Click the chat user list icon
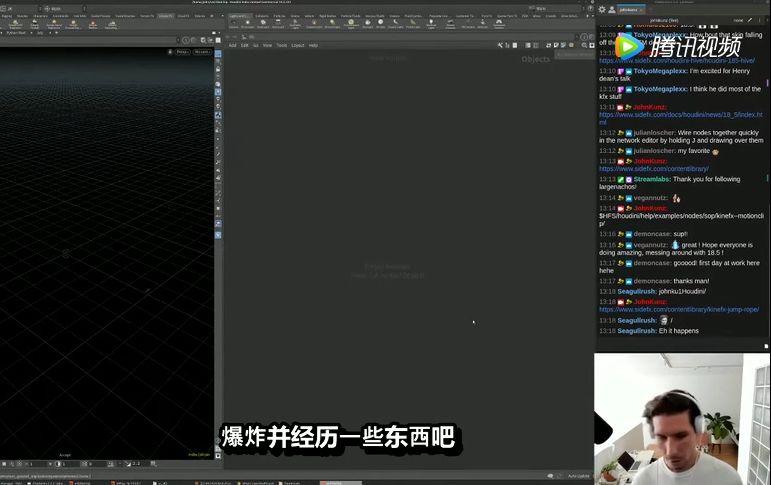771x485 pixels. click(x=612, y=9)
